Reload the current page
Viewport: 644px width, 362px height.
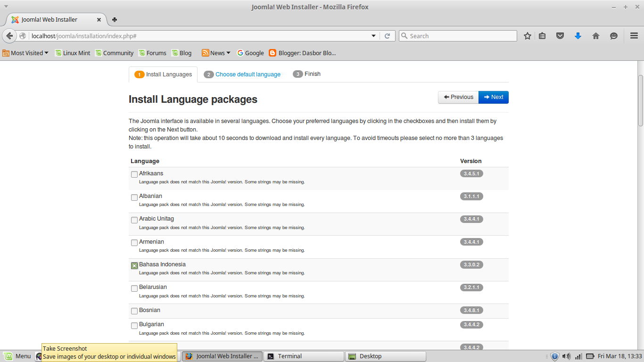(x=387, y=36)
